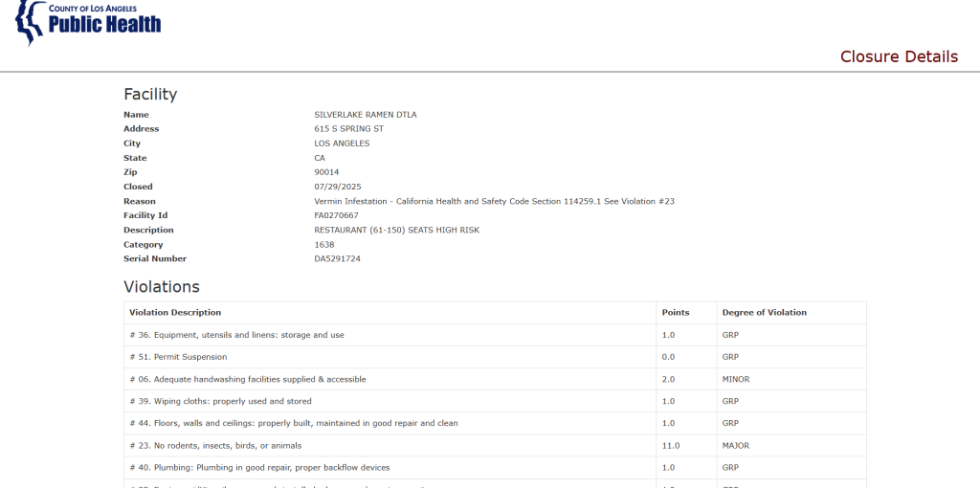Click the County of Los Angeles Public Health logo
Viewport: 980px width, 488px height.
click(x=87, y=23)
